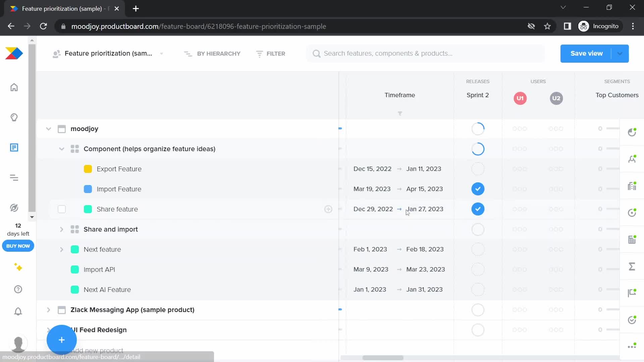Open the Insights lightbulb icon
The height and width of the screenshot is (362, 644).
[14, 117]
